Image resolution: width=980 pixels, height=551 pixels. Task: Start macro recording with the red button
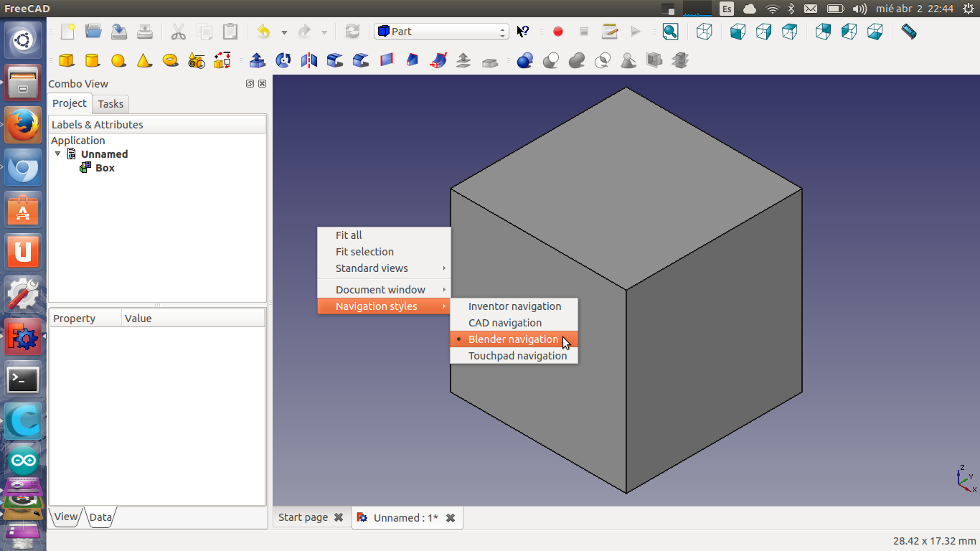(x=558, y=32)
